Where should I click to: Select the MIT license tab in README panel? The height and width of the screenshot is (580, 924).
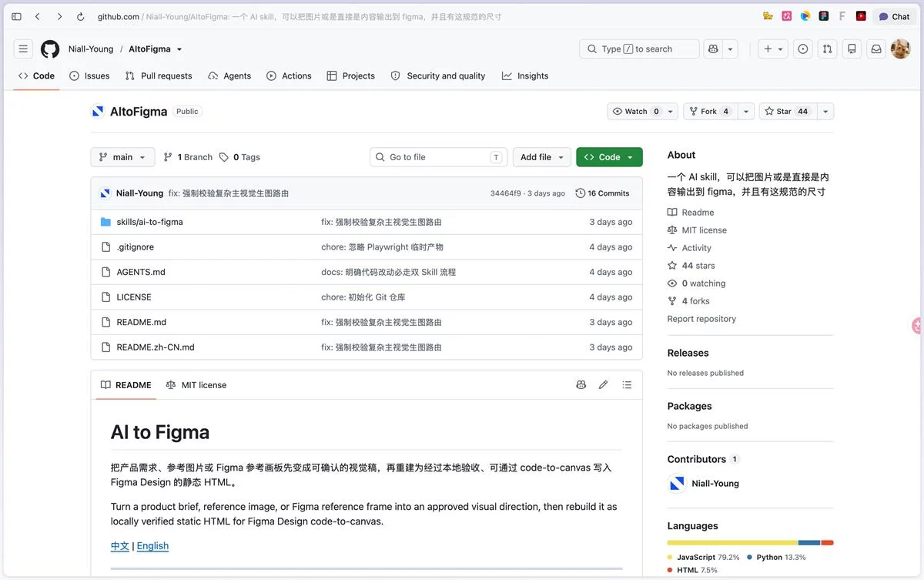(196, 385)
